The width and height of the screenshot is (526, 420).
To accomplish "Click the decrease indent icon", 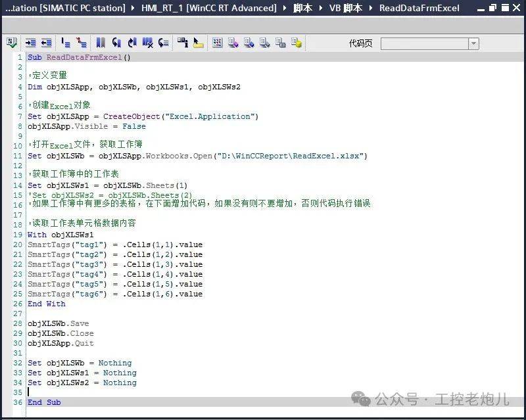I will pos(46,43).
